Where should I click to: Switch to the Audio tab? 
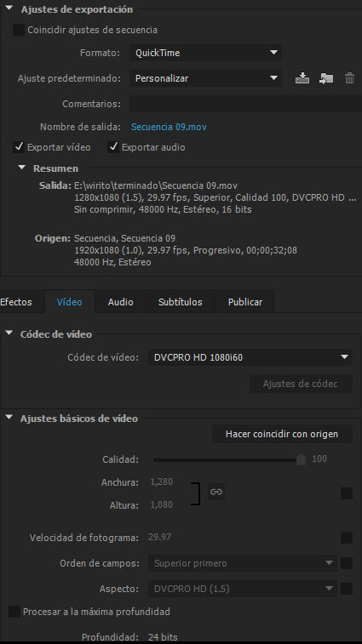coord(121,302)
